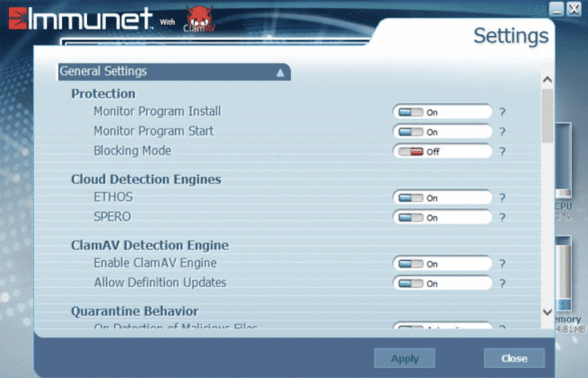Toggle the SPERO engine switch

click(411, 218)
